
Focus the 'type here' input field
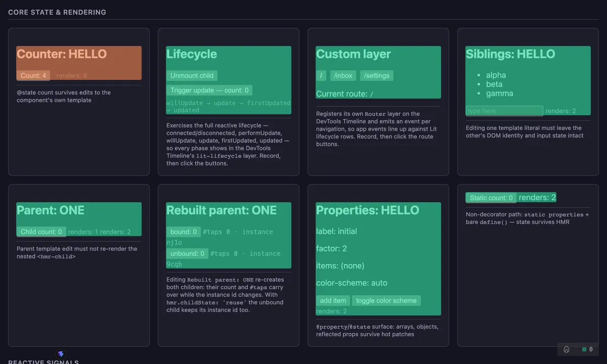pyautogui.click(x=504, y=111)
